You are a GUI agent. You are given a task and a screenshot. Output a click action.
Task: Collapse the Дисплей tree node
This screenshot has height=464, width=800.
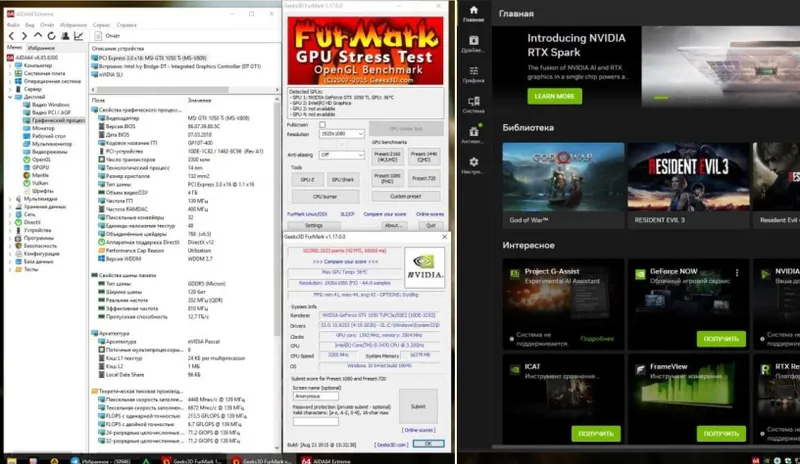(10, 97)
